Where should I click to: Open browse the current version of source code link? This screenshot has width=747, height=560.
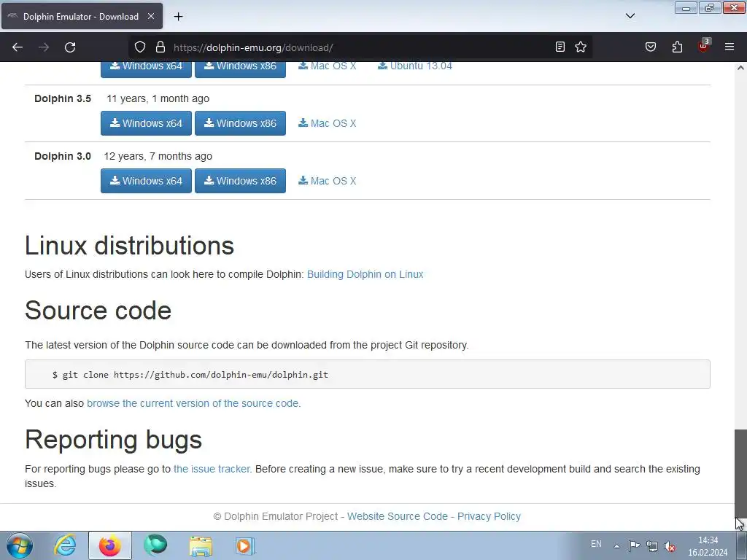coord(193,403)
